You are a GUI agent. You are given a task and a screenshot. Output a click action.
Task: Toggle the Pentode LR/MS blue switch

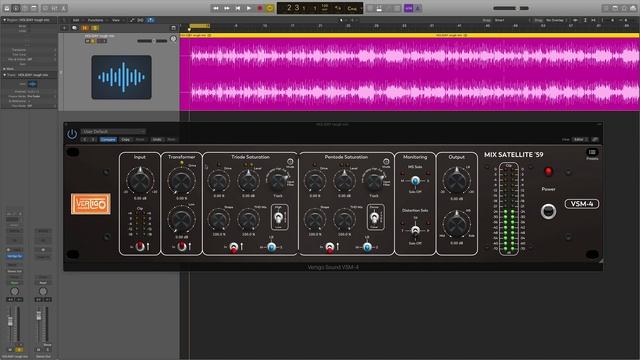[x=367, y=247]
